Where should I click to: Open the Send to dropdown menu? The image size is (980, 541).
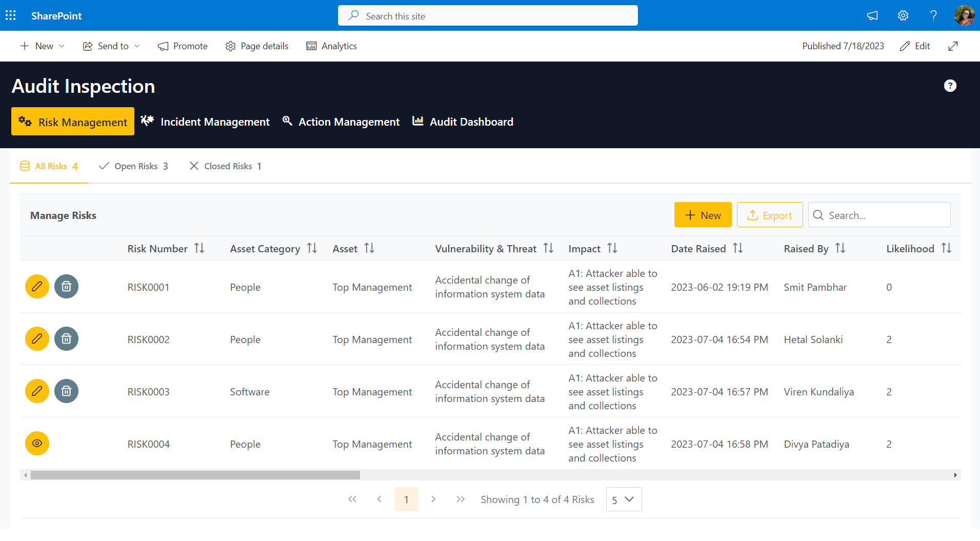[111, 46]
